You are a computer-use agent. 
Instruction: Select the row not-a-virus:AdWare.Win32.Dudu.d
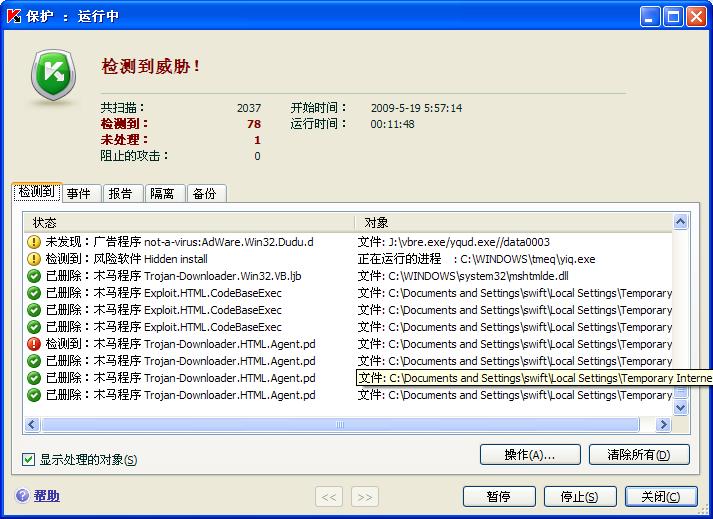point(349,242)
